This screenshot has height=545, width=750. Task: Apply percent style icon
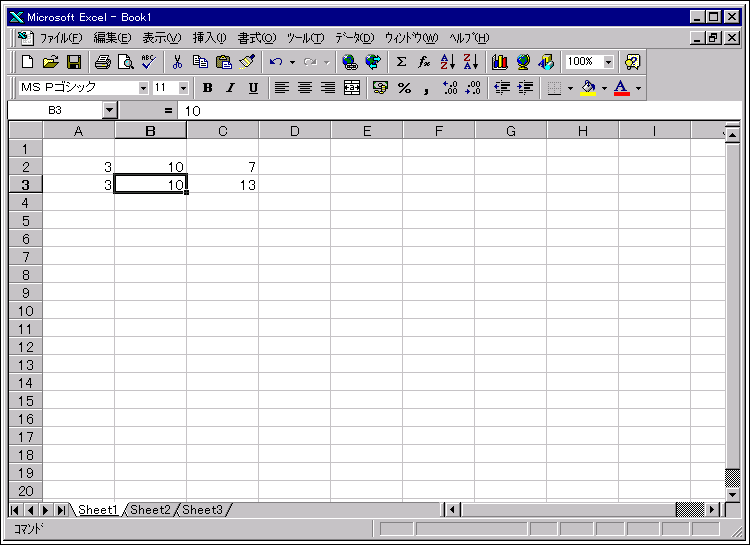[x=404, y=88]
